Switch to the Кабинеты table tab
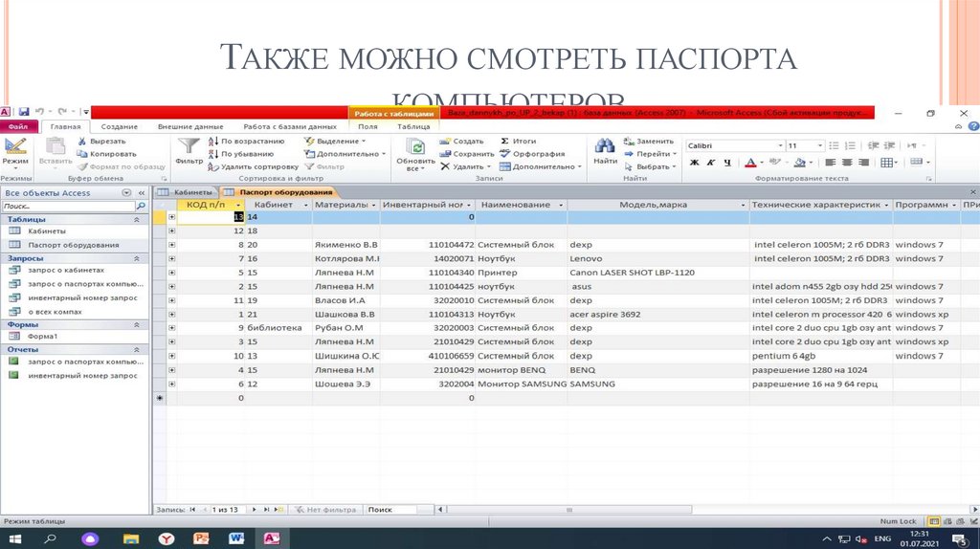The width and height of the screenshot is (980, 549). (x=186, y=192)
